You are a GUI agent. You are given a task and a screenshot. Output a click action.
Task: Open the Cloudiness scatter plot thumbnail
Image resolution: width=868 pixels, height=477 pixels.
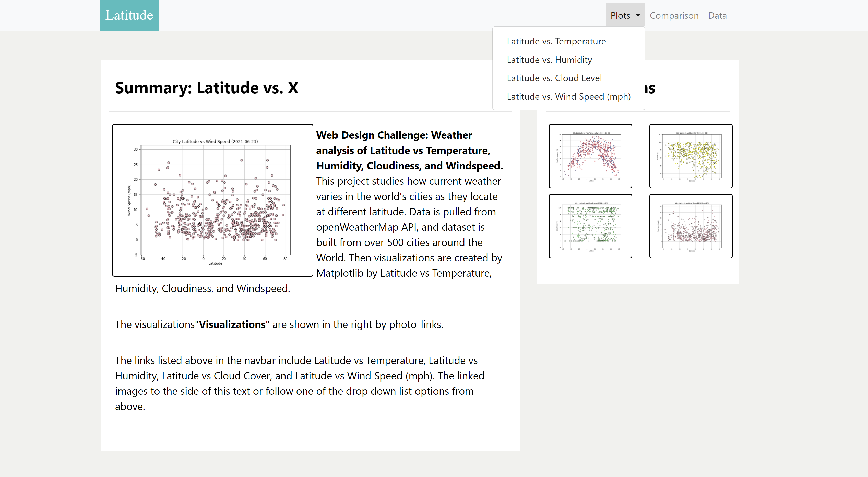click(590, 226)
